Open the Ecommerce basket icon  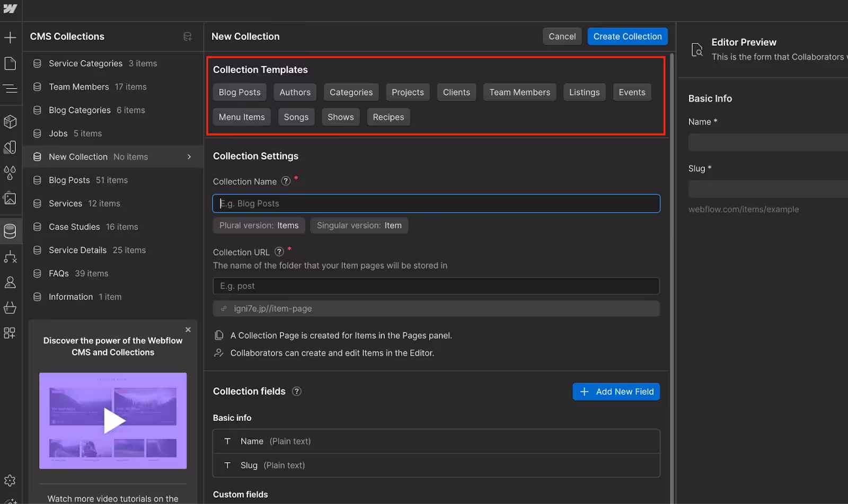(10, 307)
